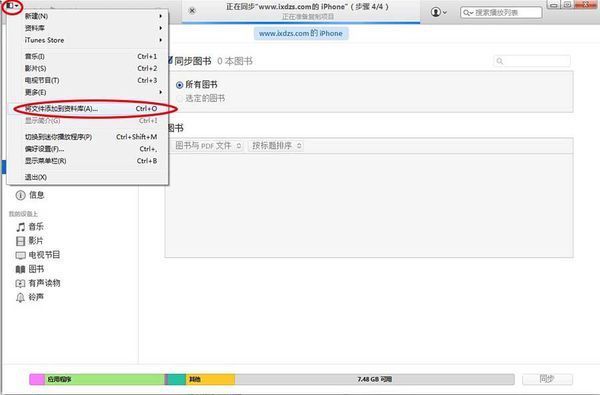This screenshot has width=600, height=395.
Task: Open the account user icon menu
Action: tap(435, 12)
